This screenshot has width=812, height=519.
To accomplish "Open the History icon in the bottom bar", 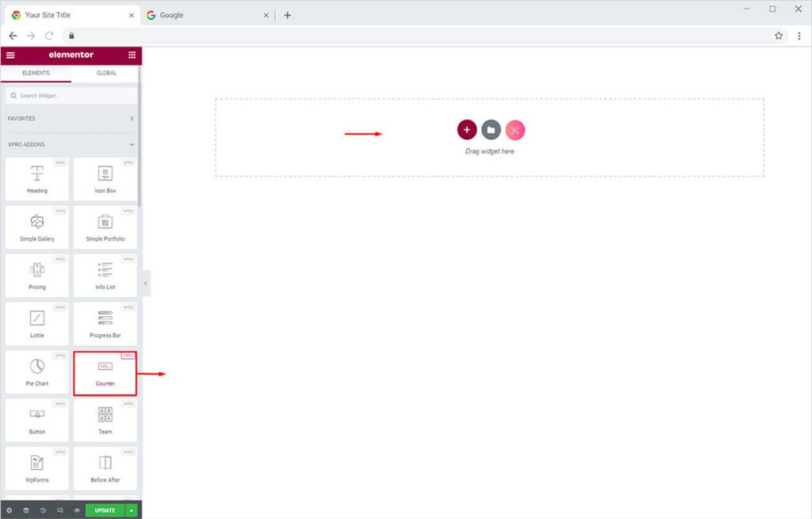I will [43, 510].
